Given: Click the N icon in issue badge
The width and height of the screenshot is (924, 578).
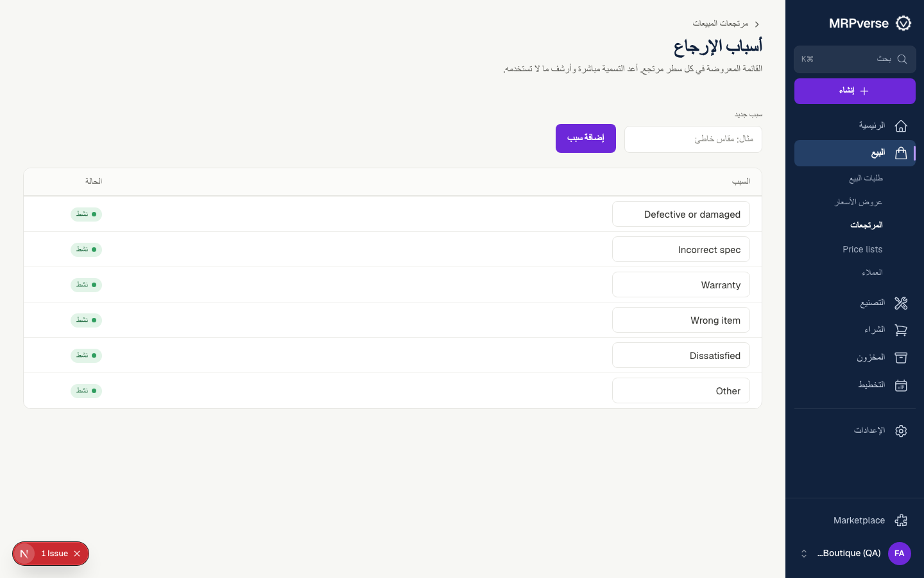Looking at the screenshot, I should [x=24, y=554].
